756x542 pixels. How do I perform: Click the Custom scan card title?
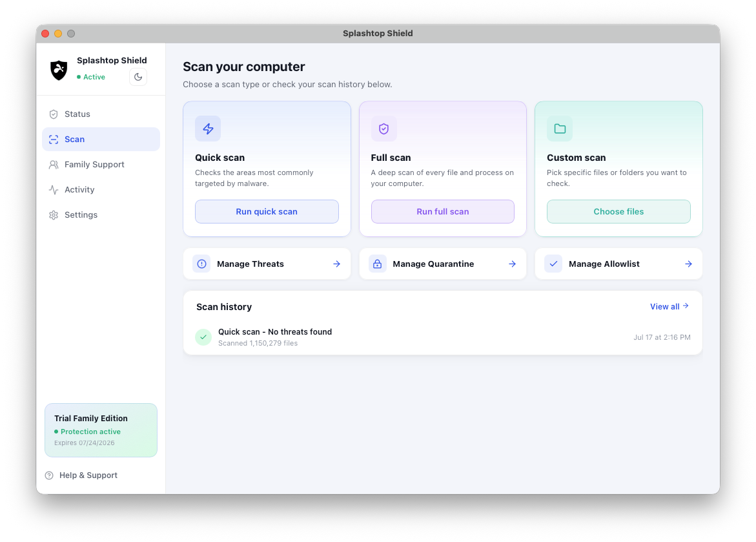576,158
